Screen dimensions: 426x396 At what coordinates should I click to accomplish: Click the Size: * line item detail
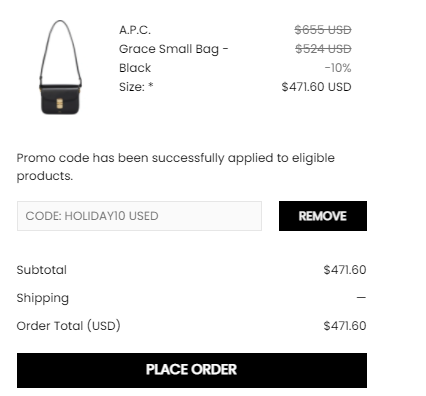(x=136, y=87)
